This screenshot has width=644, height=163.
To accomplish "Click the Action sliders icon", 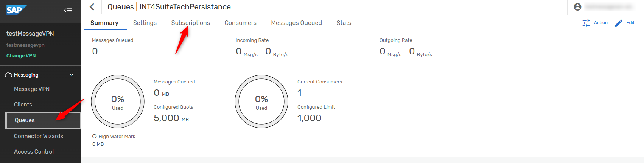I will click(x=586, y=23).
